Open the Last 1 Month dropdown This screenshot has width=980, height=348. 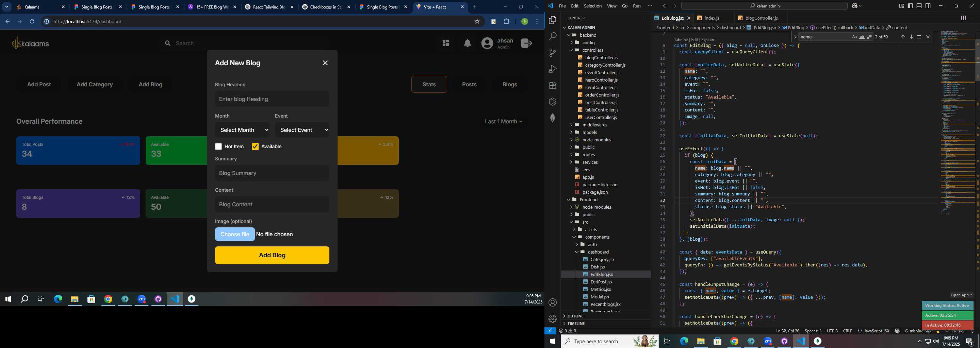point(503,122)
